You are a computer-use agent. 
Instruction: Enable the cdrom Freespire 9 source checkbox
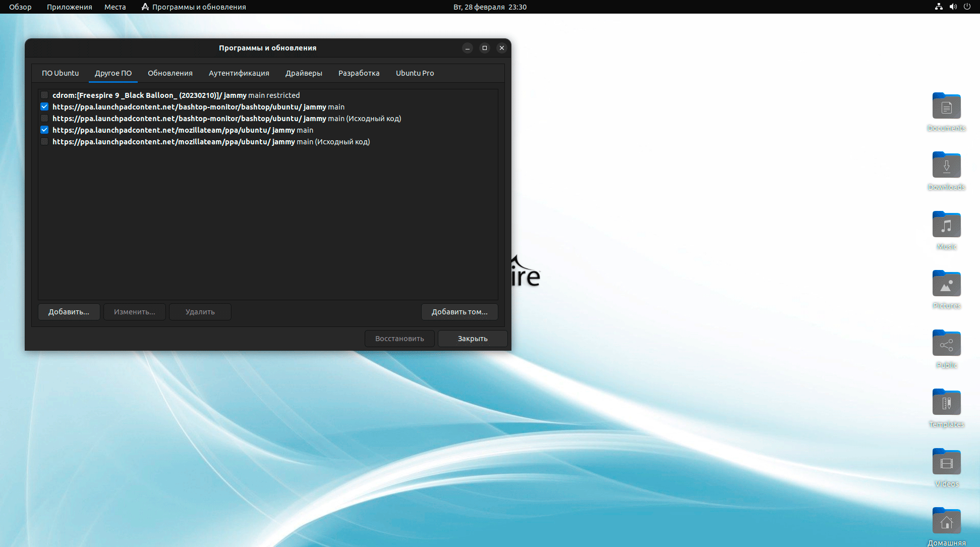(44, 95)
